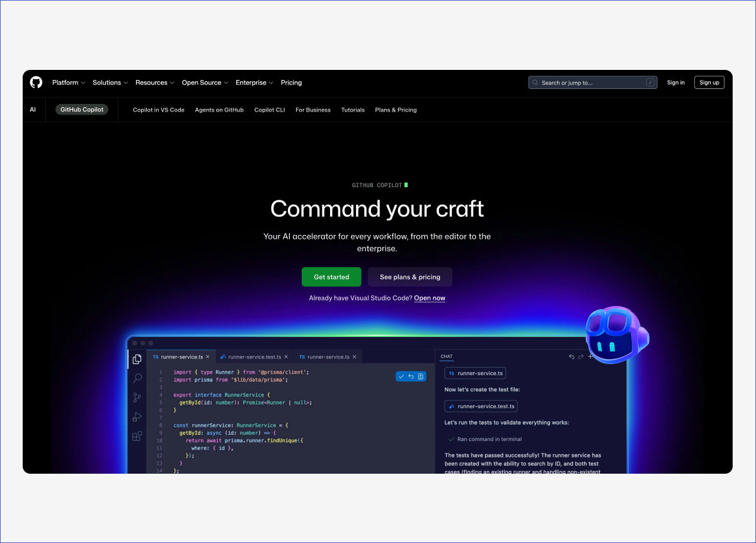Select the Search magnifier in editor activity bar

coord(137,378)
